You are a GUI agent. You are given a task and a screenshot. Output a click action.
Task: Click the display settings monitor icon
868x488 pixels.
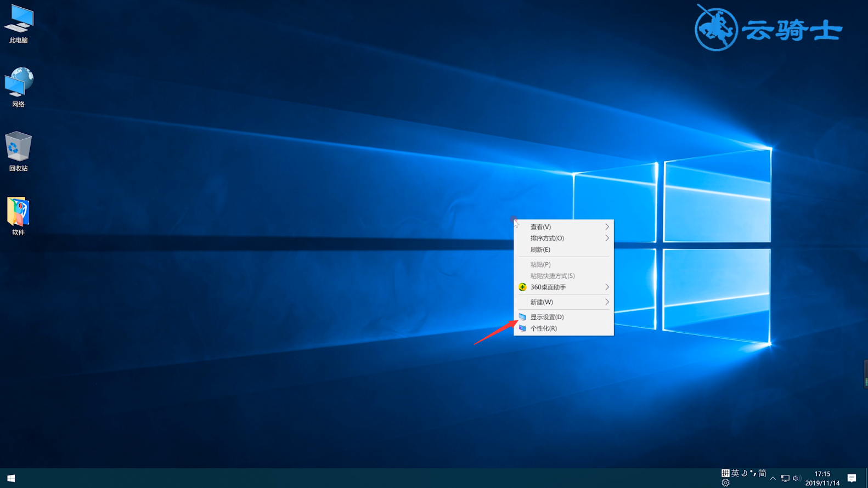522,317
